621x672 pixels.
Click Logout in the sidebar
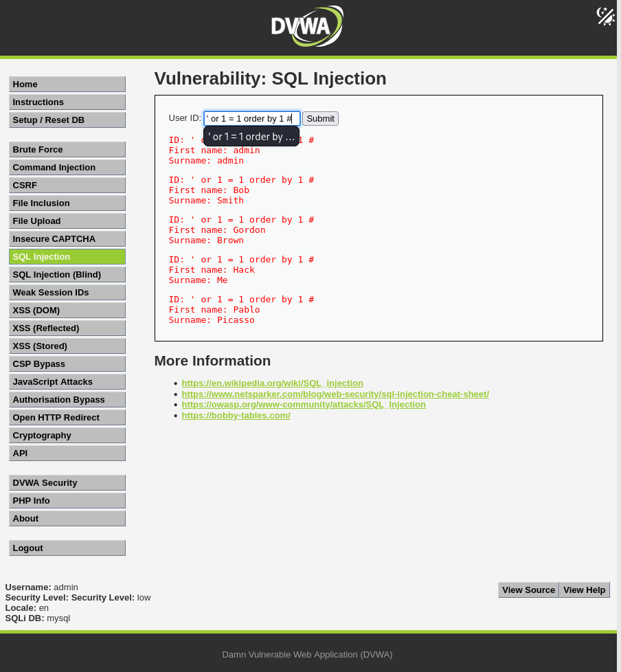(67, 548)
